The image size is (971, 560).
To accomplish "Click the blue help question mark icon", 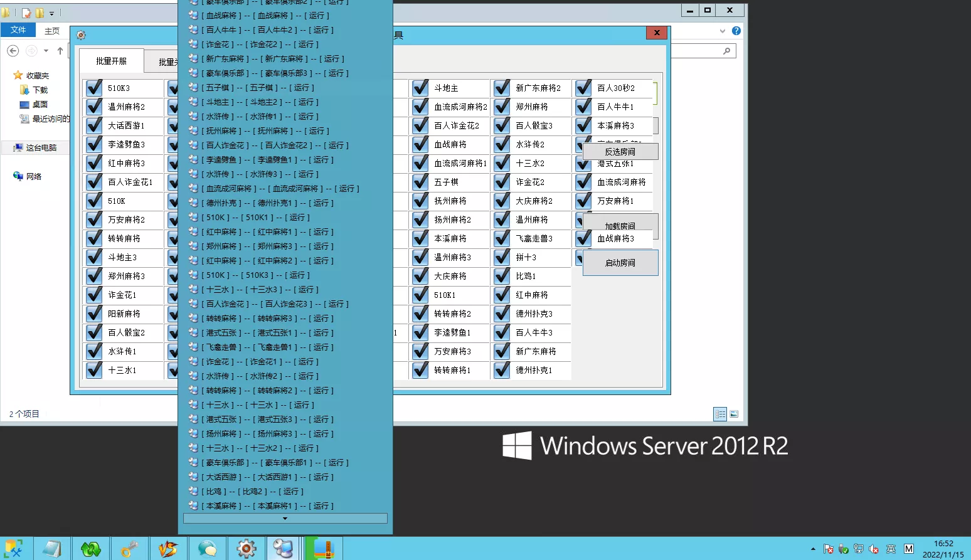I will tap(736, 31).
